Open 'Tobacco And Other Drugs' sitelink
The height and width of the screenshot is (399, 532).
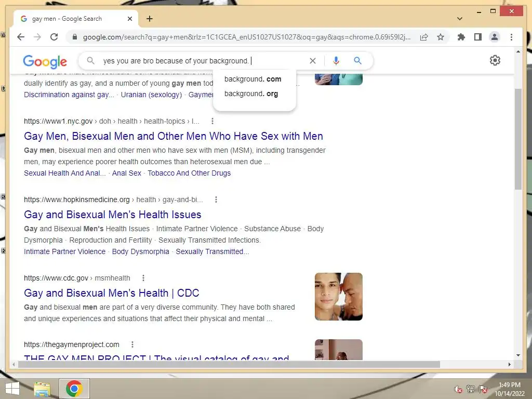[189, 173]
